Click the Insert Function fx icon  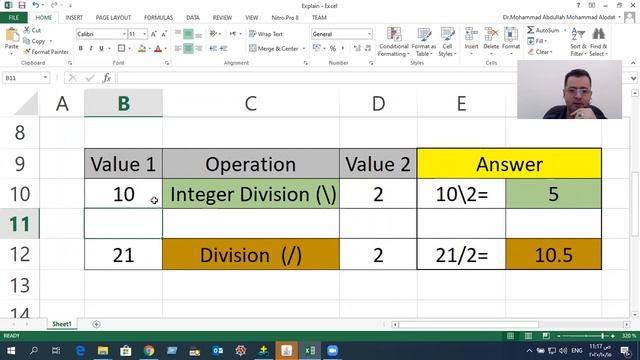(107, 78)
